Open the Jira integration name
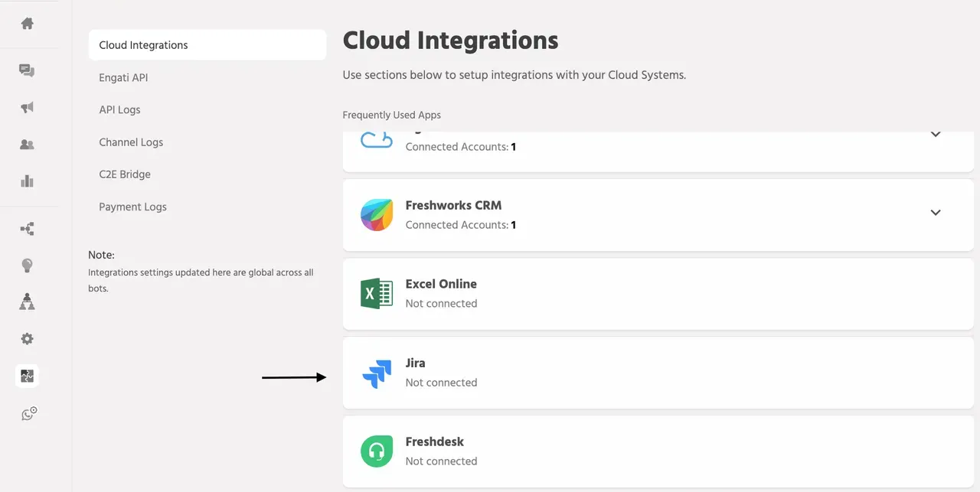The width and height of the screenshot is (980, 492). (415, 363)
